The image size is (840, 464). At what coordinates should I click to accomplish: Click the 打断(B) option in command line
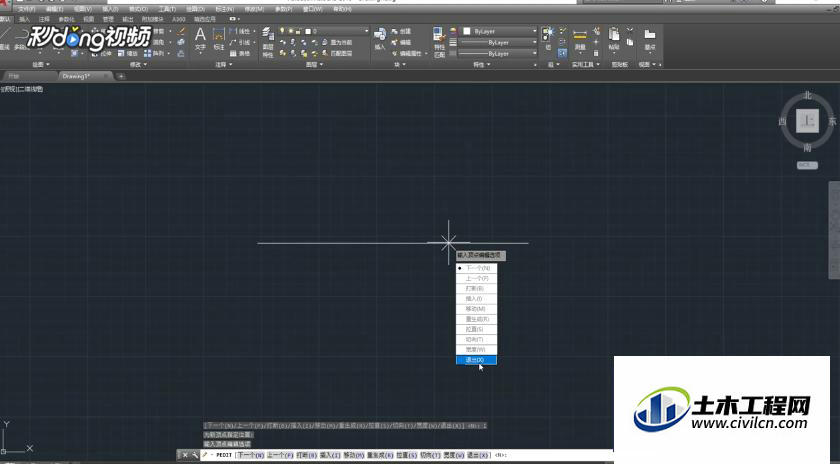306,455
